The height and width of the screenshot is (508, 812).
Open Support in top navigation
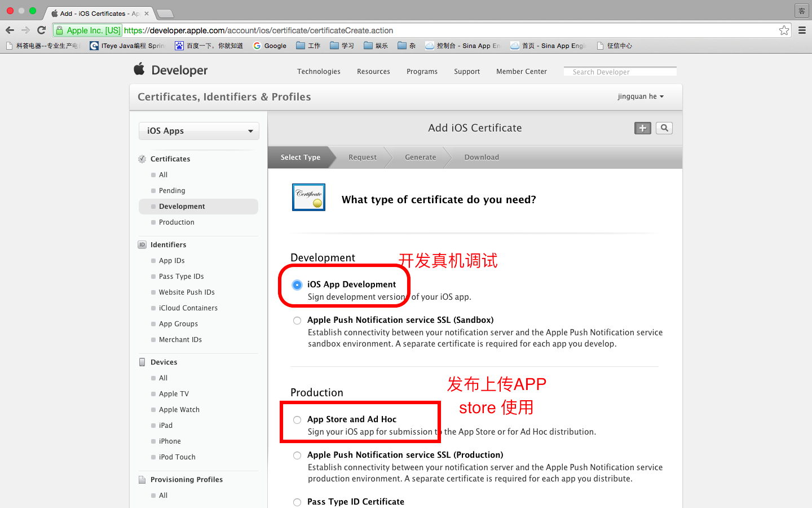click(467, 72)
